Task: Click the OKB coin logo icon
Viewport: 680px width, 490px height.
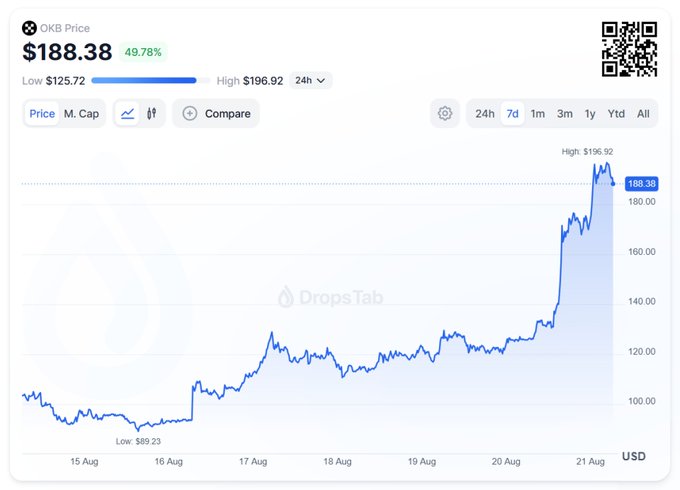Action: pos(29,27)
